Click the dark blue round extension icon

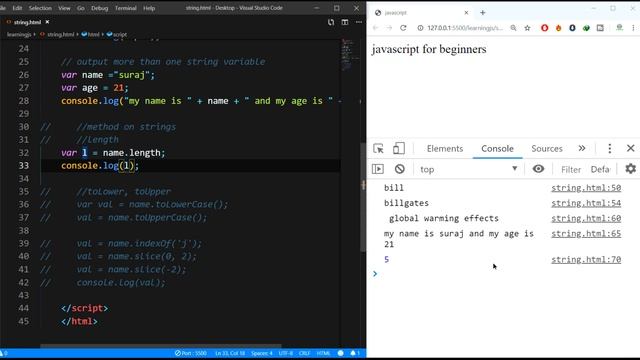click(x=572, y=28)
